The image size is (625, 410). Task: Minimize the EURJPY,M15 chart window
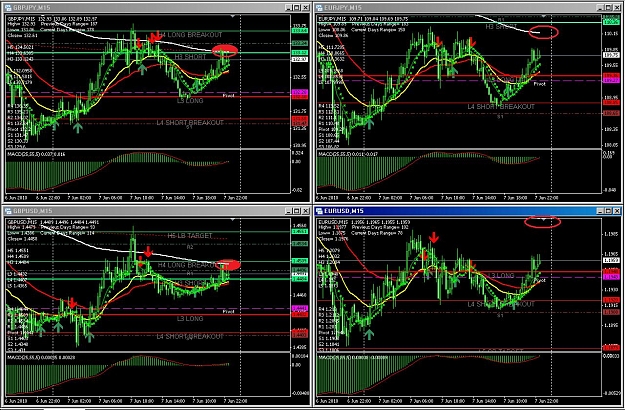click(x=600, y=8)
